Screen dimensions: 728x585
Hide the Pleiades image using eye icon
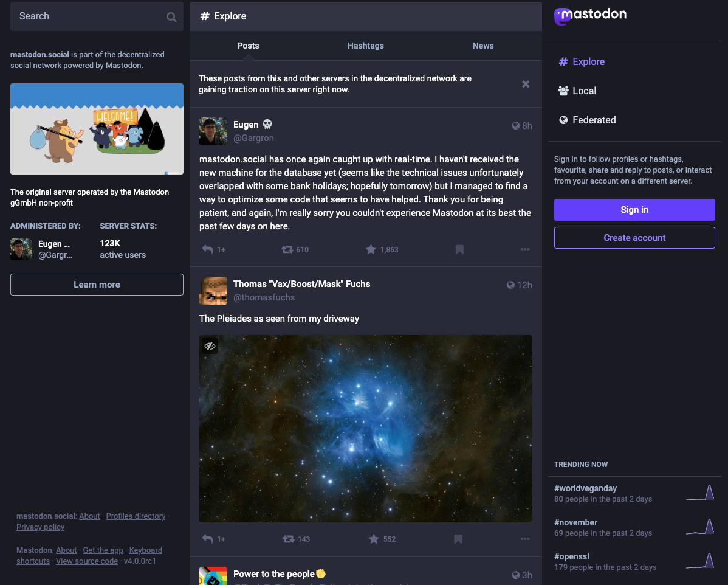(210, 346)
